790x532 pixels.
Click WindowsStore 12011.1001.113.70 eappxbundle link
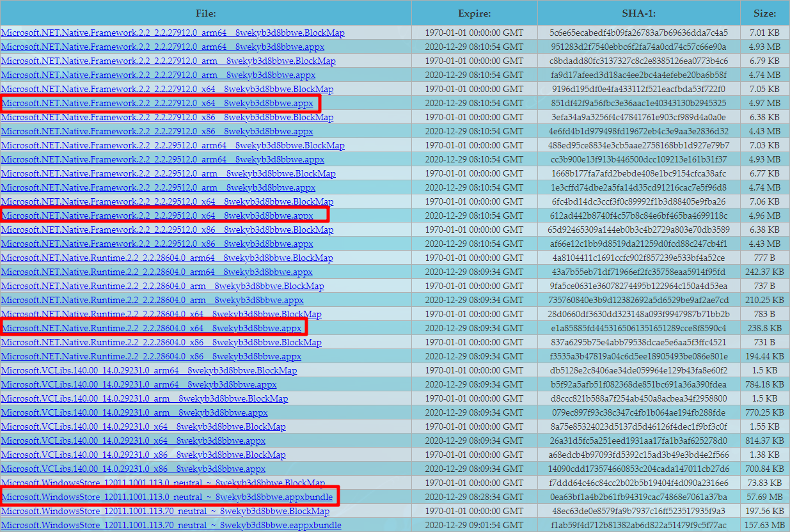click(171, 525)
